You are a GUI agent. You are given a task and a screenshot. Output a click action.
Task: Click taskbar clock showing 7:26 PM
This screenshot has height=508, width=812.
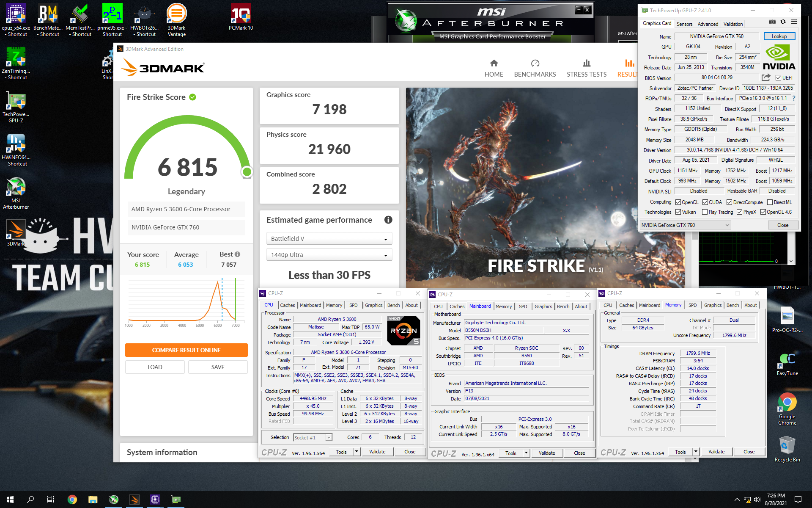pos(776,500)
